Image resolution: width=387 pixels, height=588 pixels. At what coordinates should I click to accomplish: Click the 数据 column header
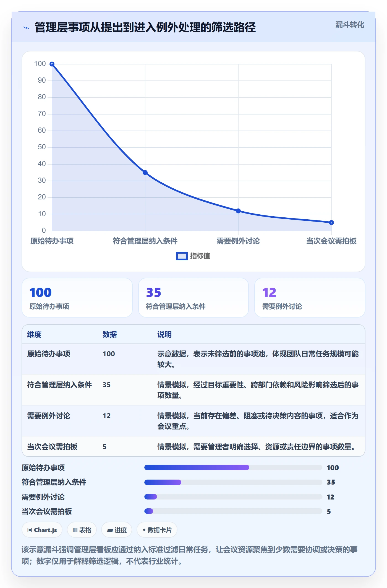110,334
